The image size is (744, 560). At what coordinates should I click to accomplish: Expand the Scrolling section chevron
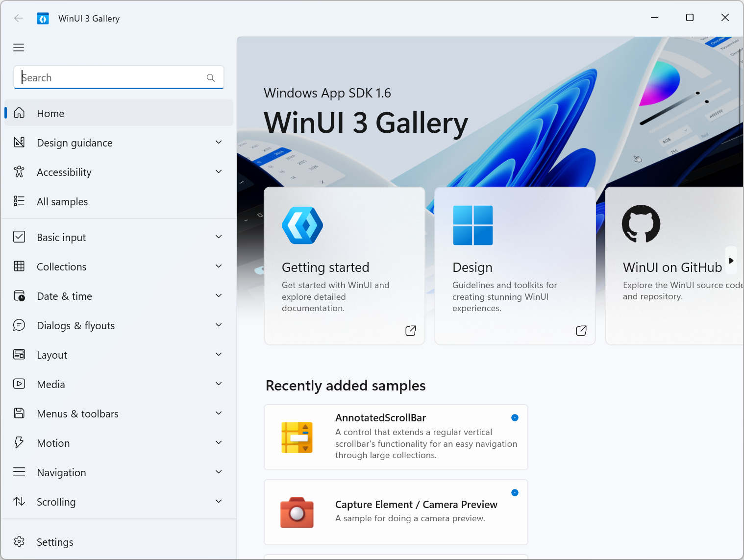click(219, 501)
